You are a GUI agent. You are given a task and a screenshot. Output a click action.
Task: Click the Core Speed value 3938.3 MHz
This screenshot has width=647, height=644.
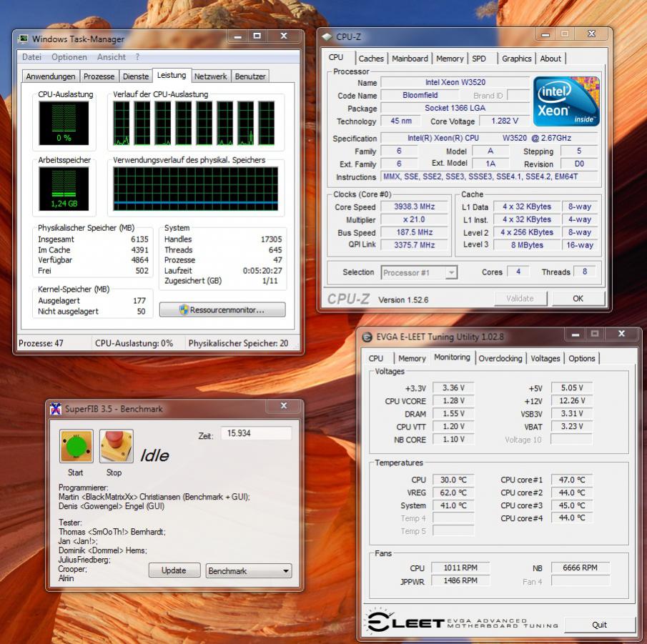414,207
